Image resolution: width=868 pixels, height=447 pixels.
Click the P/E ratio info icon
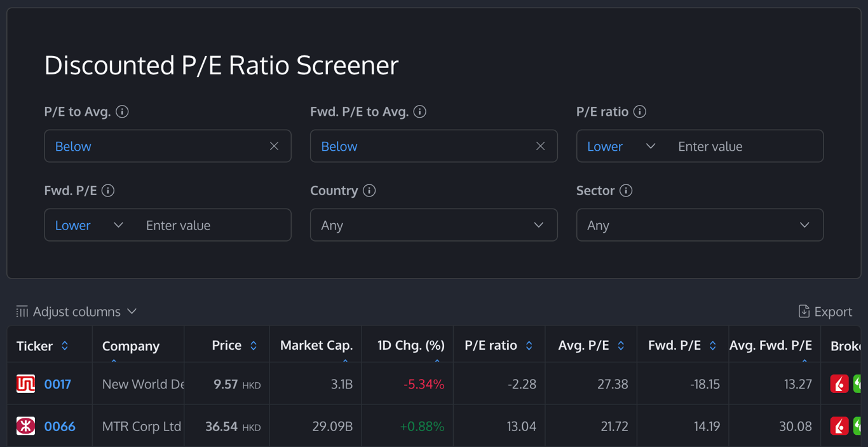640,111
